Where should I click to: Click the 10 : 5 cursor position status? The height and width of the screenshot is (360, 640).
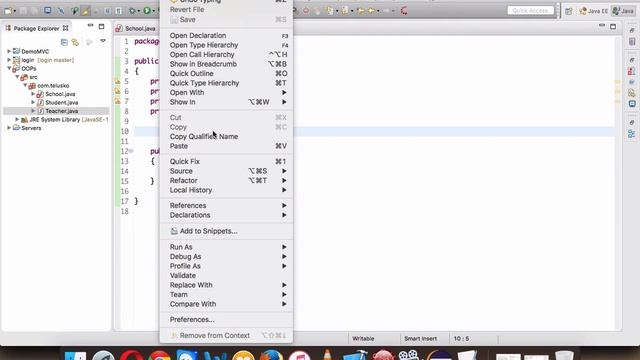click(461, 339)
